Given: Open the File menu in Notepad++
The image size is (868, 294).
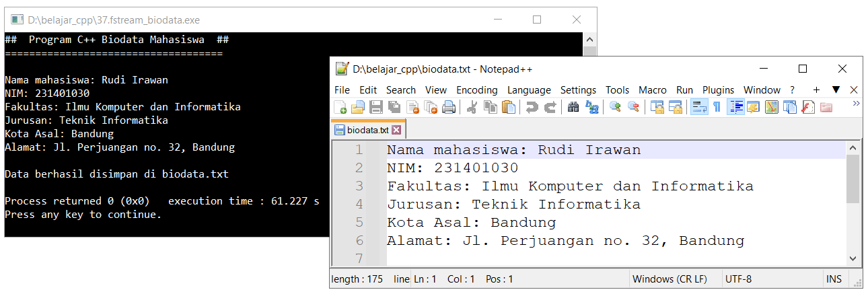Looking at the screenshot, I should 342,90.
